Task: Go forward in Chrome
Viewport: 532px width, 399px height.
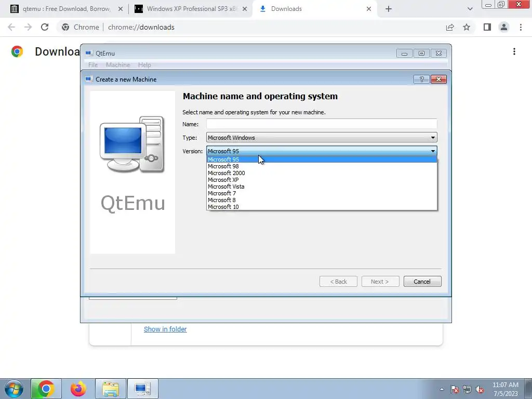Action: [28, 27]
